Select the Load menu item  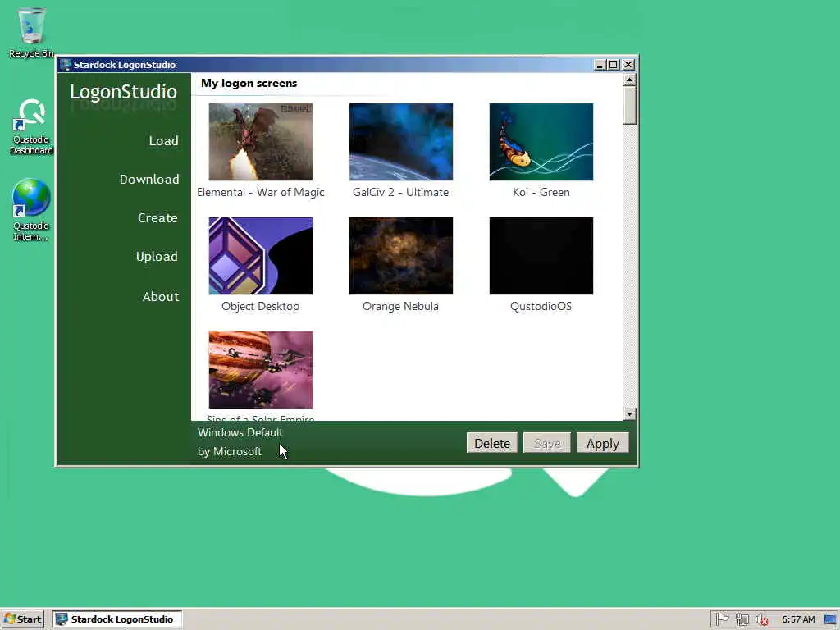pos(163,141)
